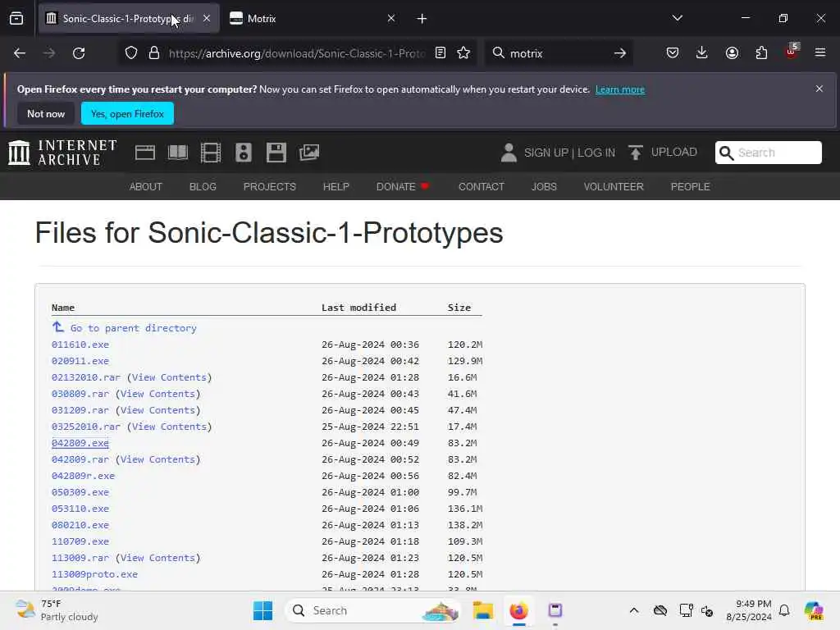The height and width of the screenshot is (630, 840).
Task: Download the 011610.exe file
Action: click(80, 345)
